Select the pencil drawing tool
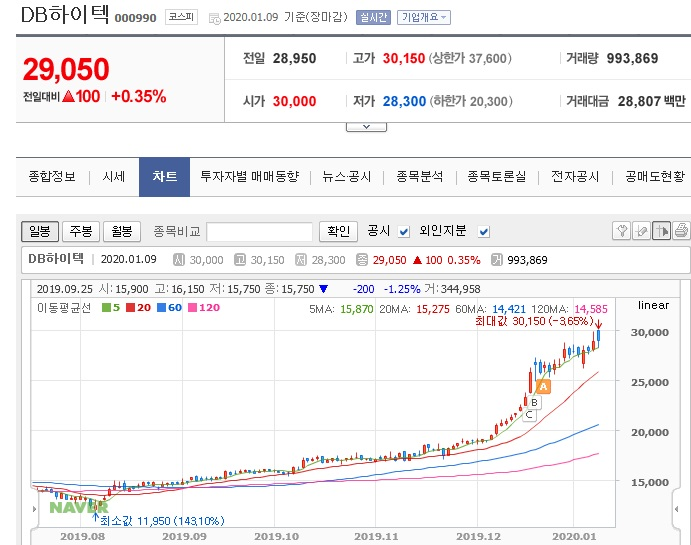This screenshot has width=691, height=545. [642, 231]
